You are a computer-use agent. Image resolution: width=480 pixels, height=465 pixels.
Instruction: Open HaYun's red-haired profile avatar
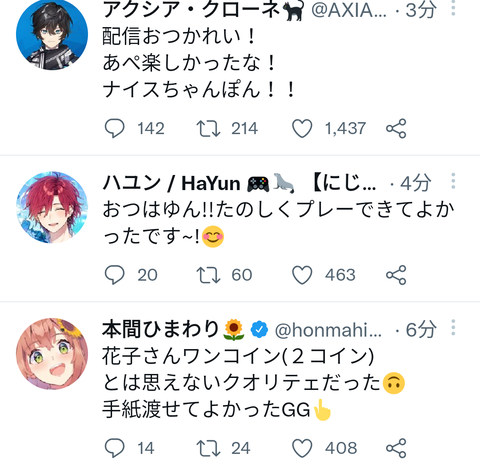(x=52, y=207)
